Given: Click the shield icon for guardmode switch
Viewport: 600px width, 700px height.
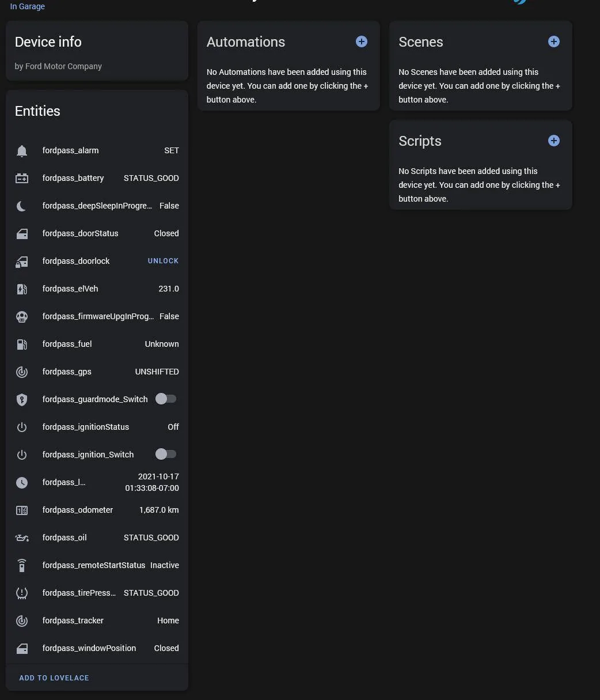Looking at the screenshot, I should [x=22, y=399].
